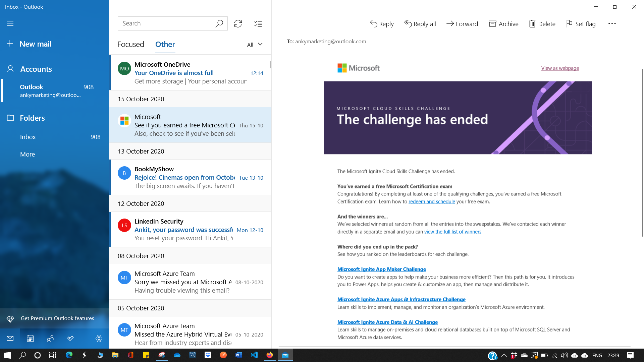Viewport: 644px width, 362px height.
Task: Click the reading pane vertical scrollbar
Action: click(642, 153)
